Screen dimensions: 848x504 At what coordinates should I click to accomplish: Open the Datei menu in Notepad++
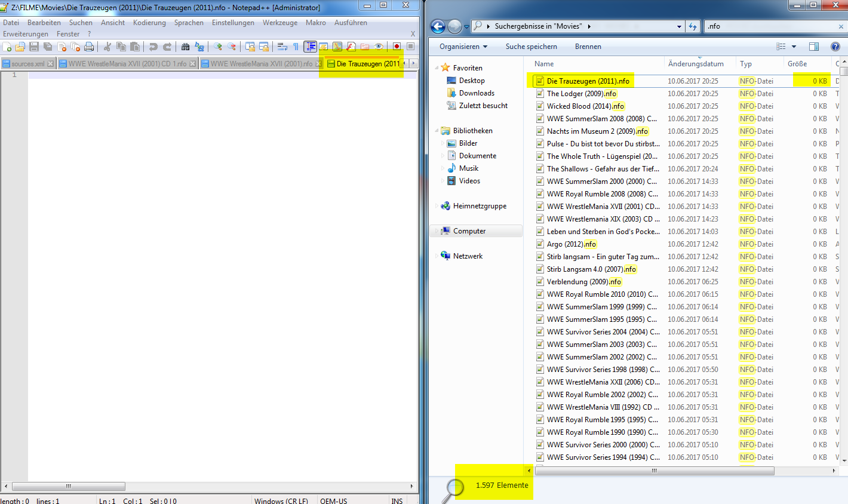(11, 23)
